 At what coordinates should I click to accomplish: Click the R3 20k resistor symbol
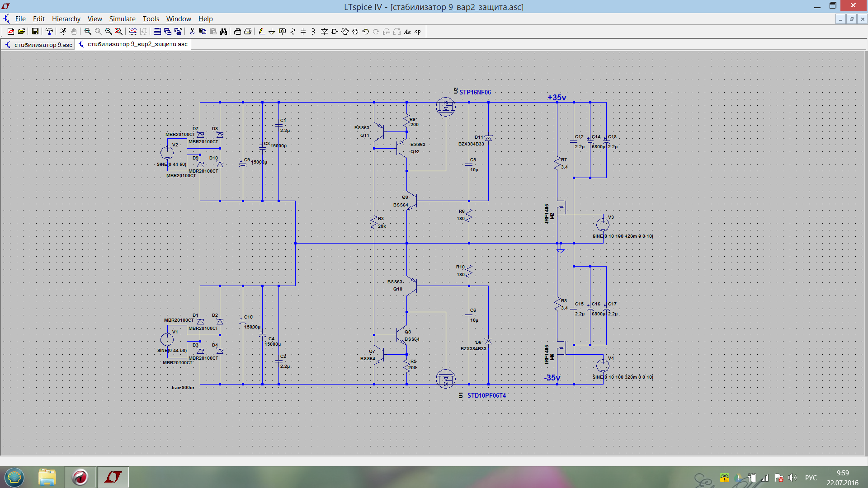(374, 222)
